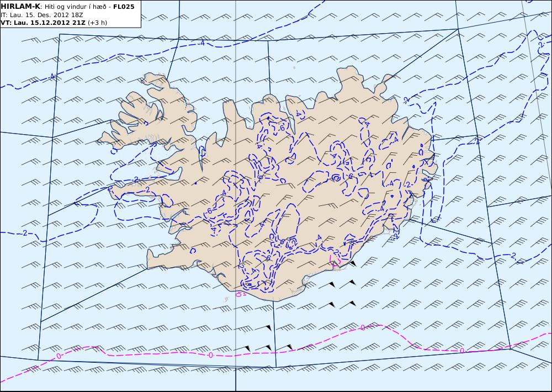Click the "VT: Lau. 15.12.2012 21Z (+3 h)" line
552x392 pixels.
click(x=54, y=23)
